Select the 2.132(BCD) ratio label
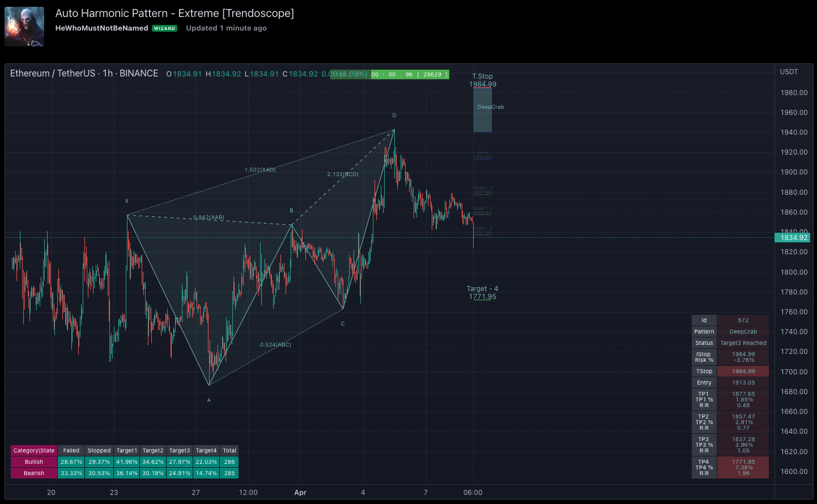Screen dimensions: 817x504 (x=343, y=174)
